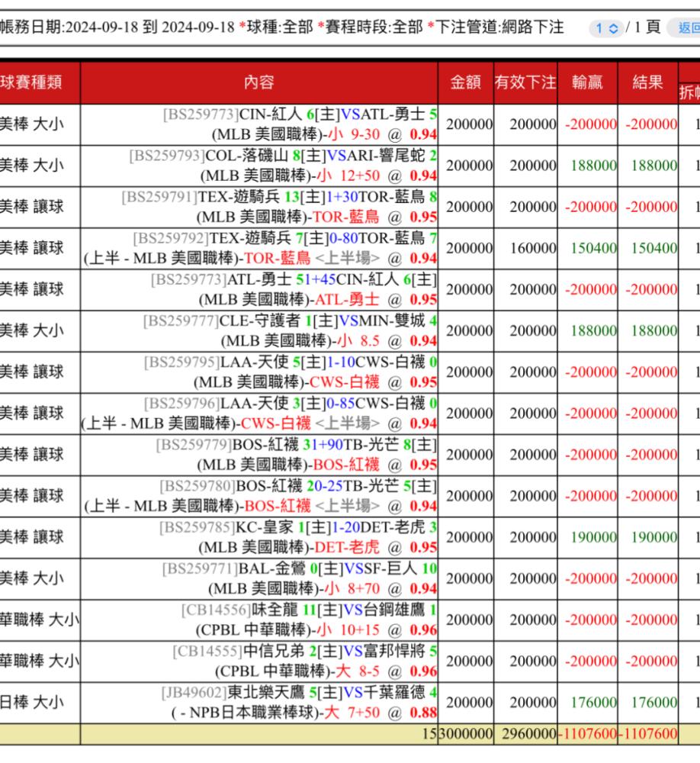Click 美棒 讓球 in the KC-皇家 row
700x763 pixels.
click(x=32, y=537)
